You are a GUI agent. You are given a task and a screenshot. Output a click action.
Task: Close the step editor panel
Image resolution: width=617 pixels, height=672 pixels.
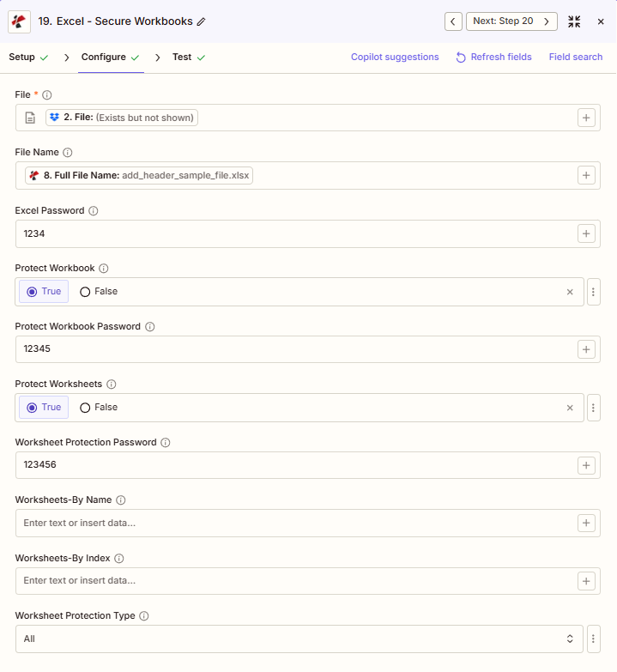point(601,21)
